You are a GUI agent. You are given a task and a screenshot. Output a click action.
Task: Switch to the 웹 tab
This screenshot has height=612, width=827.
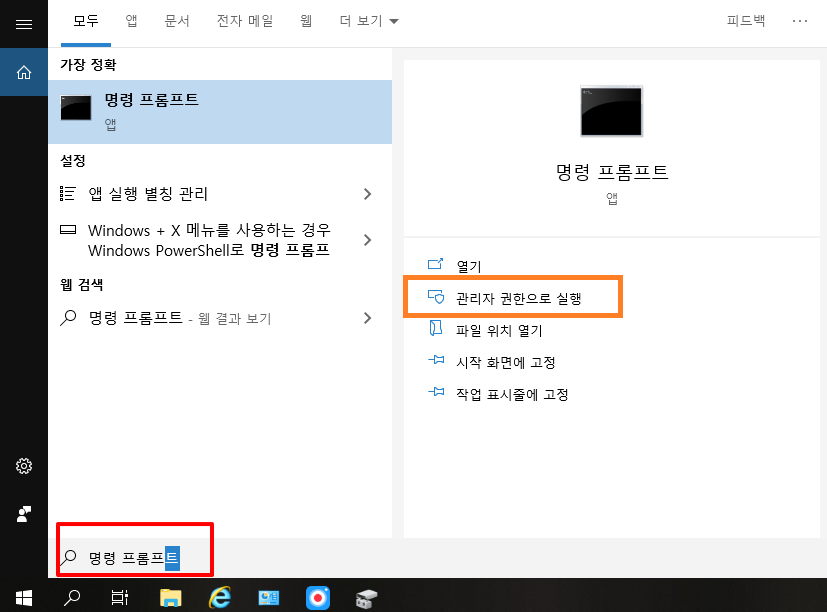click(306, 21)
